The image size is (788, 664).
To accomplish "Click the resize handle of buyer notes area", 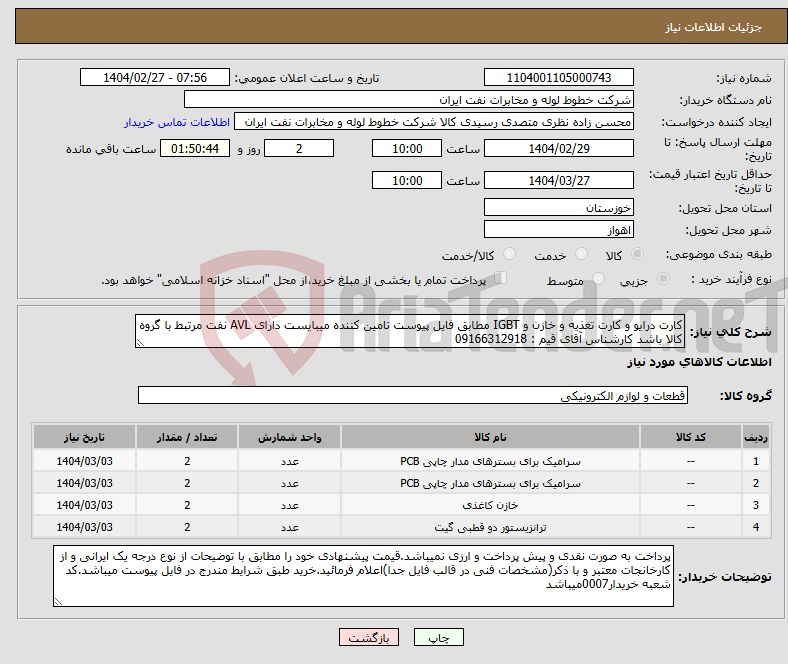I will (x=58, y=601).
